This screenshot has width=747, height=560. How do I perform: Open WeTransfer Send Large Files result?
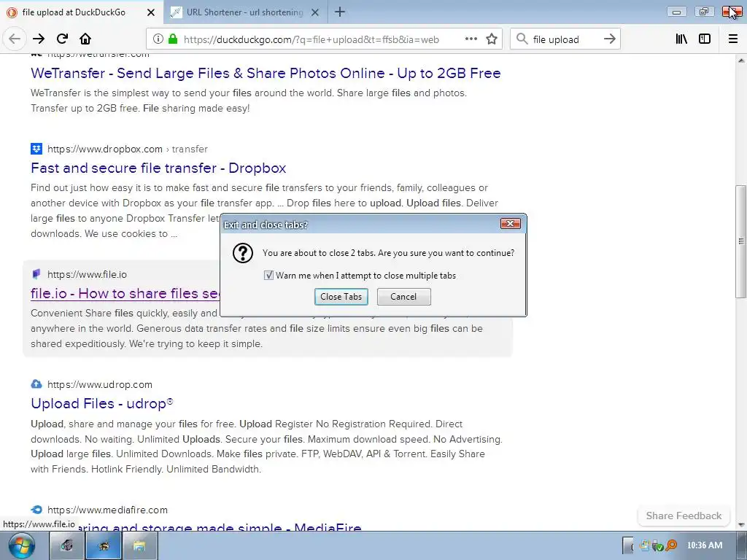point(266,74)
